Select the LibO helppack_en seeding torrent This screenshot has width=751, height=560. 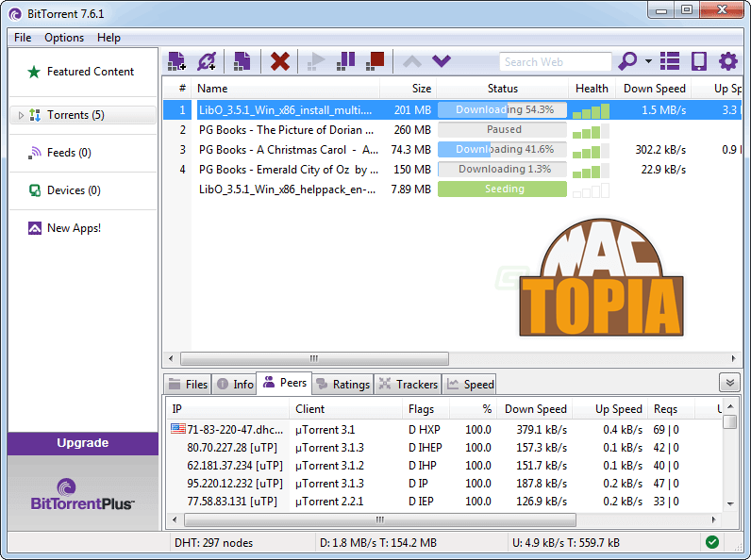tap(452, 189)
